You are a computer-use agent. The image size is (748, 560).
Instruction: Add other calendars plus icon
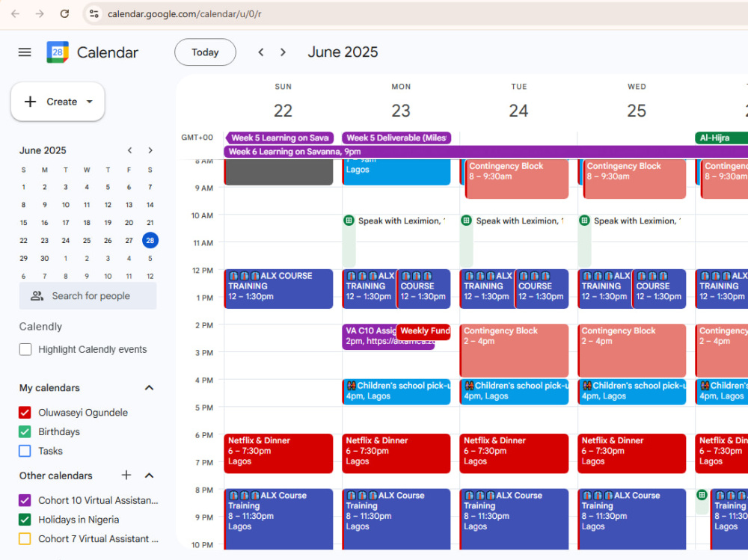126,475
